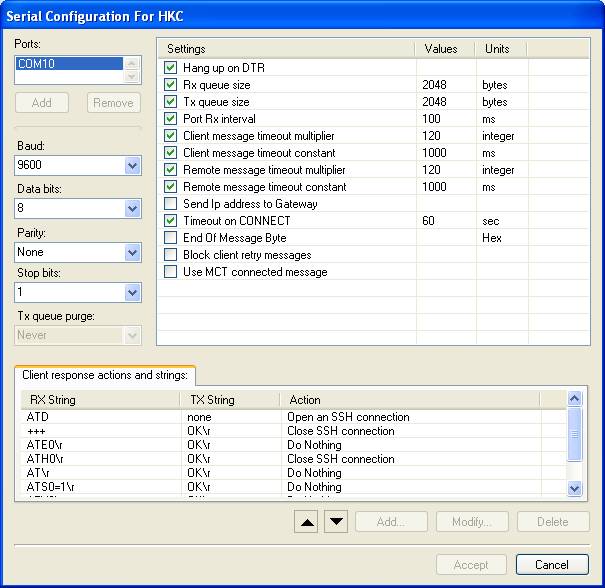The width and height of the screenshot is (605, 588).
Task: Click the move down arrow button
Action: click(337, 521)
